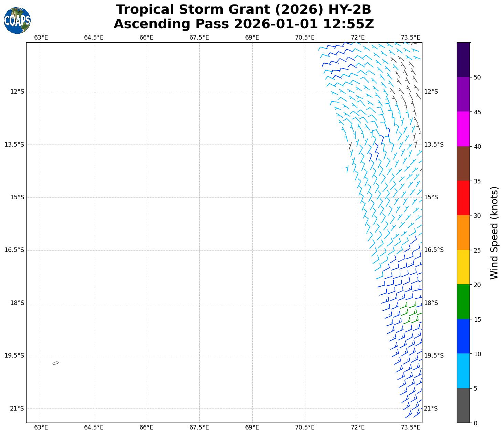Select the dark purple top colorbar segment
Screen dimensions: 504x435
coord(463,60)
